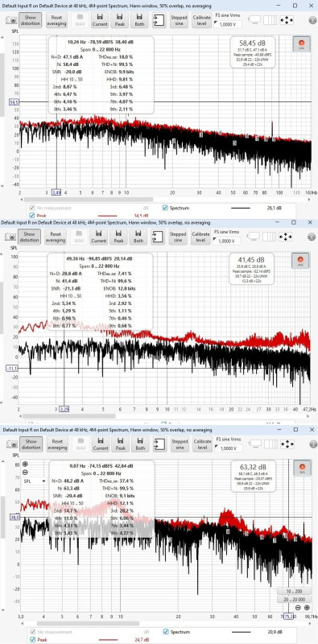Click Reset averaging in 41,45 dB window
This screenshot has height=644, width=318.
point(56,237)
